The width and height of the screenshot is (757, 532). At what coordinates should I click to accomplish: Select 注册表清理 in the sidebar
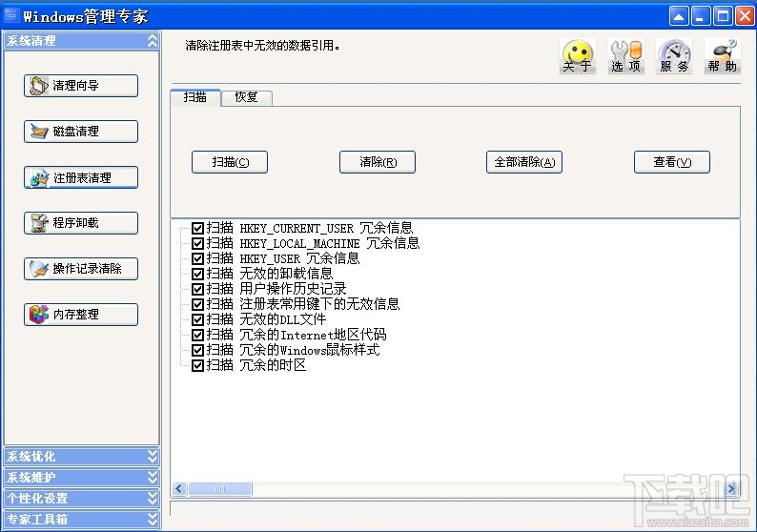click(81, 177)
